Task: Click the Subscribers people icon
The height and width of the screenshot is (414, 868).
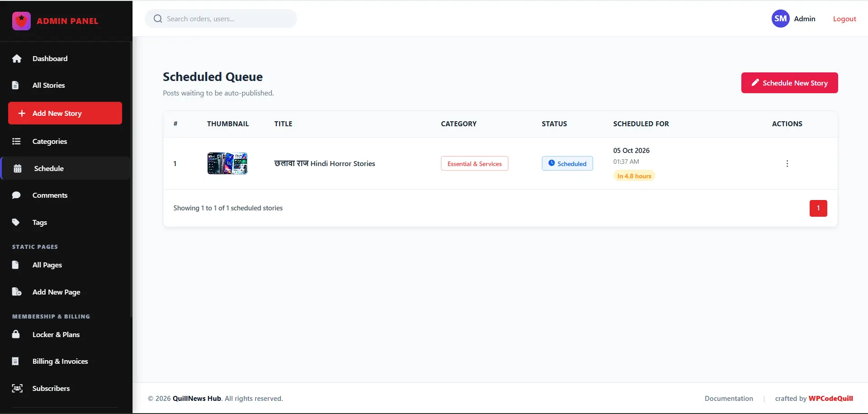Action: pyautogui.click(x=17, y=388)
